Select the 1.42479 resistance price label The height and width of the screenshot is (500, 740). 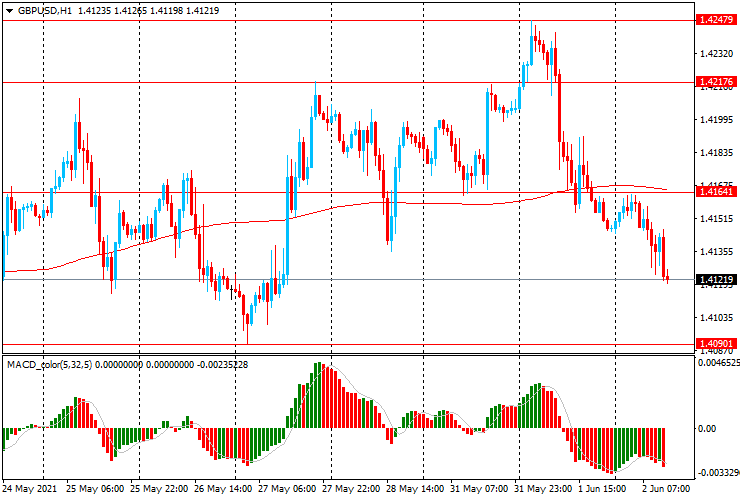pos(716,20)
